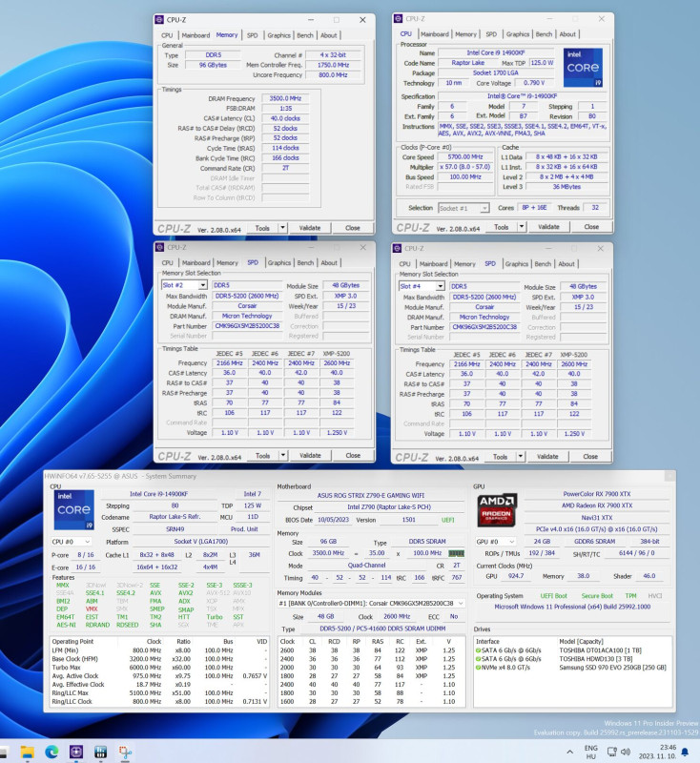Open File Explorer from the taskbar
This screenshot has height=763, width=700.
coord(27,753)
